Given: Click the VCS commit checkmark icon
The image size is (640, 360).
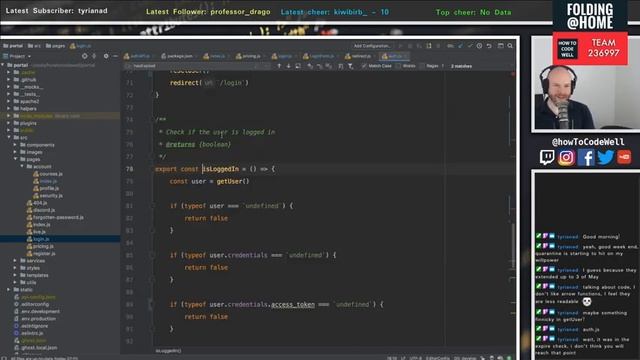Looking at the screenshot, I should point(470,46).
